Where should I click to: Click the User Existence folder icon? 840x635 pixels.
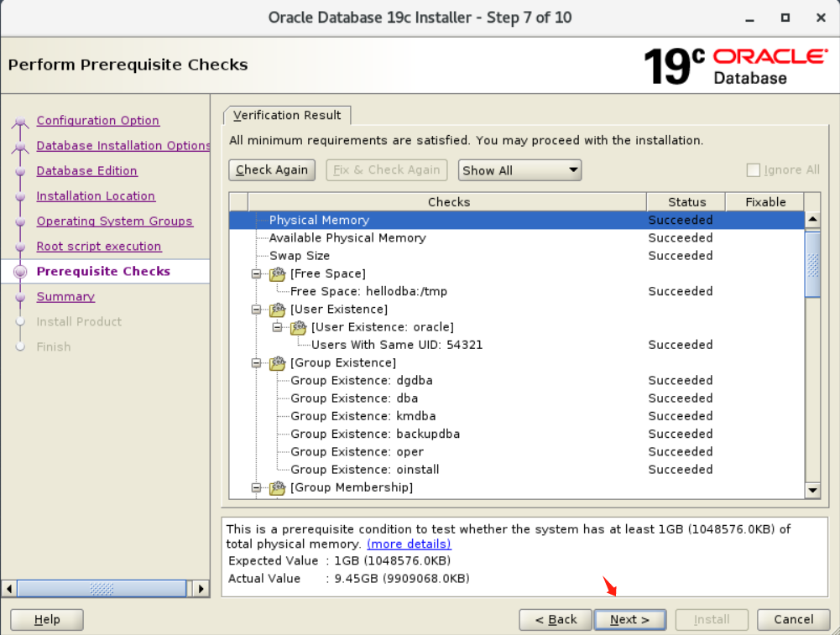click(278, 310)
